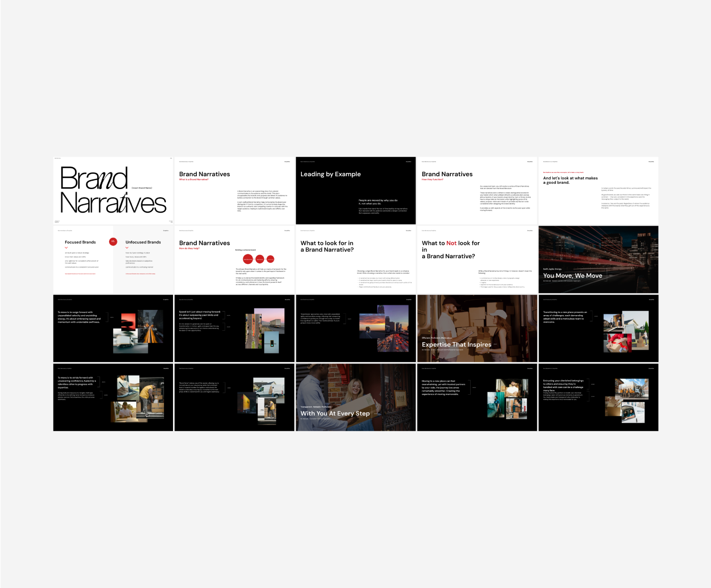Select the 'Leading by Example' black slide
Viewport: 711px width, 588px height.
(x=355, y=190)
